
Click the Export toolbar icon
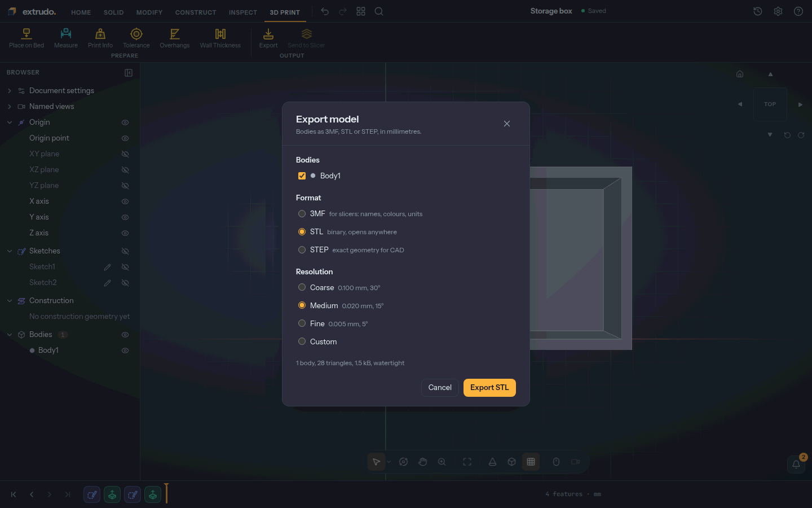tap(268, 38)
